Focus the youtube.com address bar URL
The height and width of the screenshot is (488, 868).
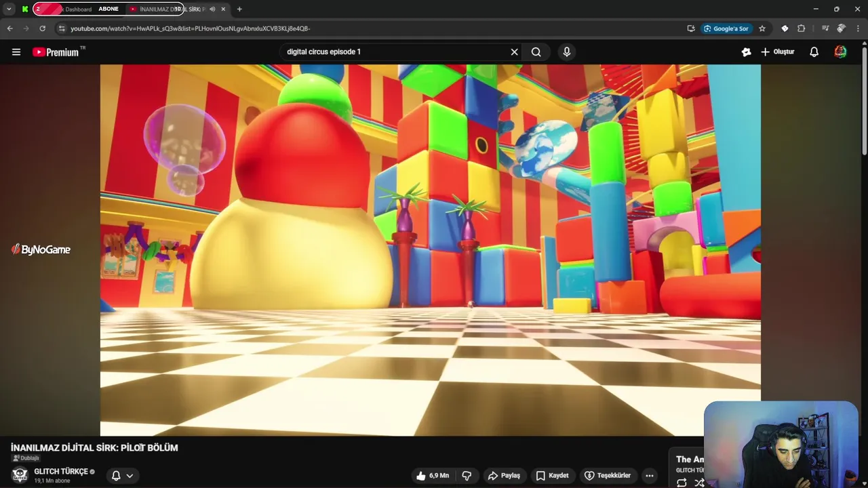191,28
